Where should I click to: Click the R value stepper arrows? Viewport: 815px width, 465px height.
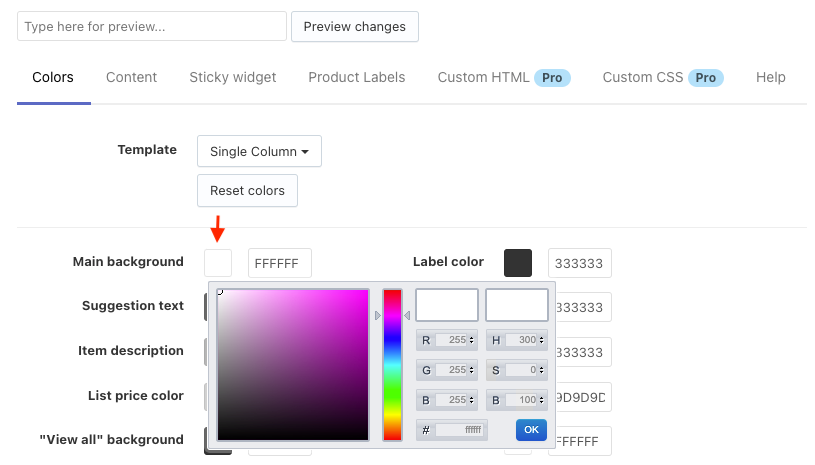[x=471, y=340]
